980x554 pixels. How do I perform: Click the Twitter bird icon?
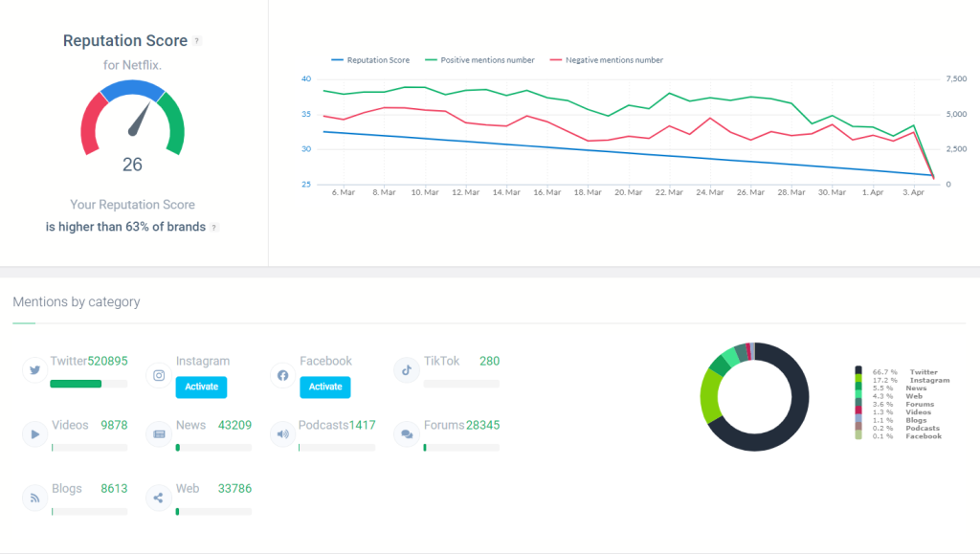(35, 369)
